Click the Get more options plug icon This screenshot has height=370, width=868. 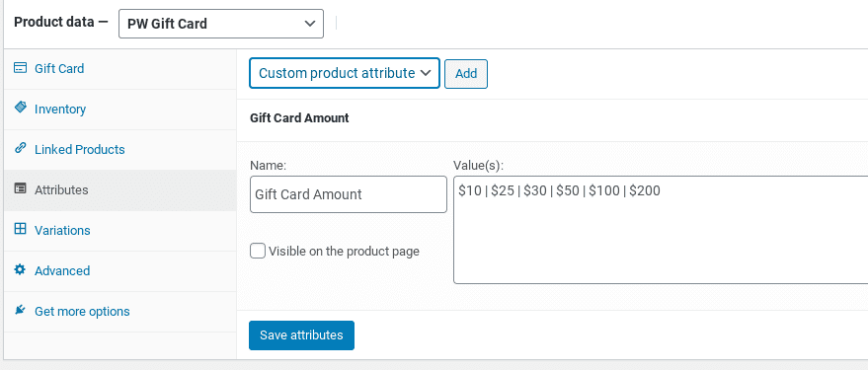[20, 310]
